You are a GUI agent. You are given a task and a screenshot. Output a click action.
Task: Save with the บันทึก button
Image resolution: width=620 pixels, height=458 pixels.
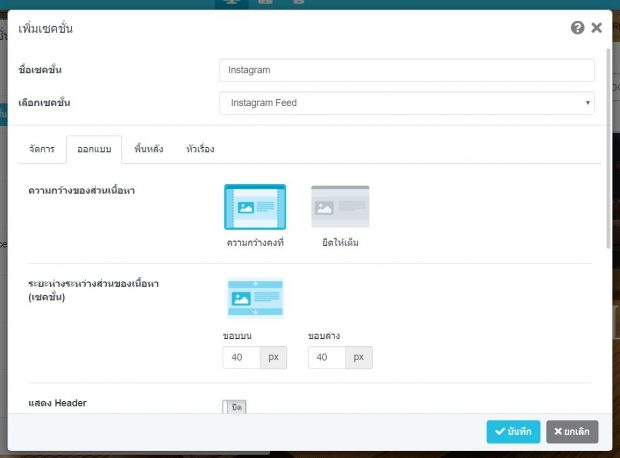point(513,432)
